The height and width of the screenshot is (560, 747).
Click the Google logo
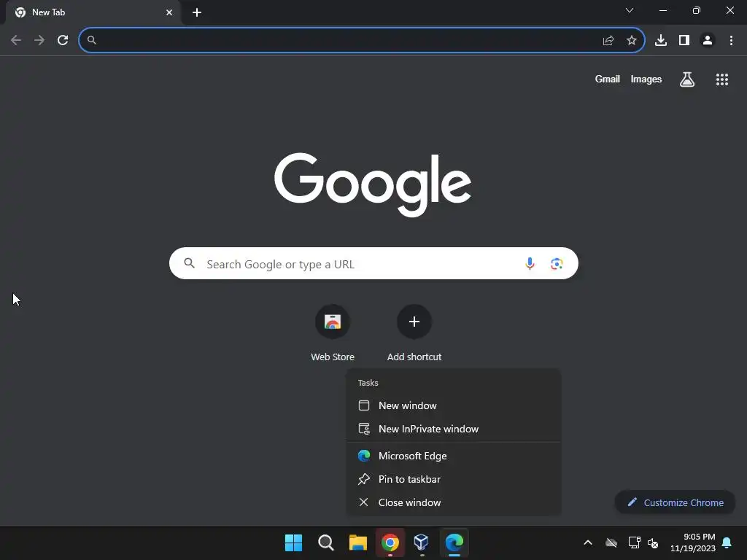373,184
